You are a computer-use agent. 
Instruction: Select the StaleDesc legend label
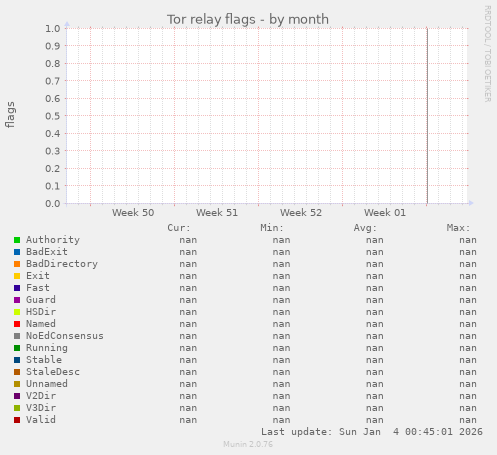53,372
